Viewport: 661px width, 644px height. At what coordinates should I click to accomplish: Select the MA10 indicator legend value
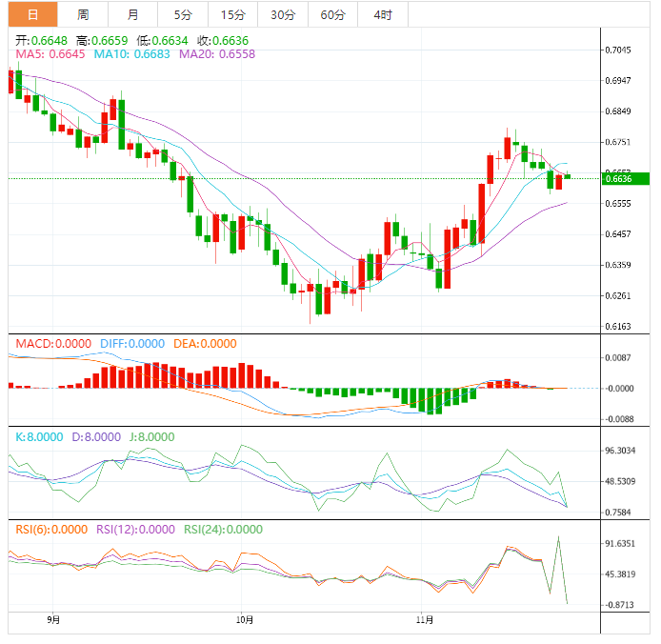click(131, 55)
